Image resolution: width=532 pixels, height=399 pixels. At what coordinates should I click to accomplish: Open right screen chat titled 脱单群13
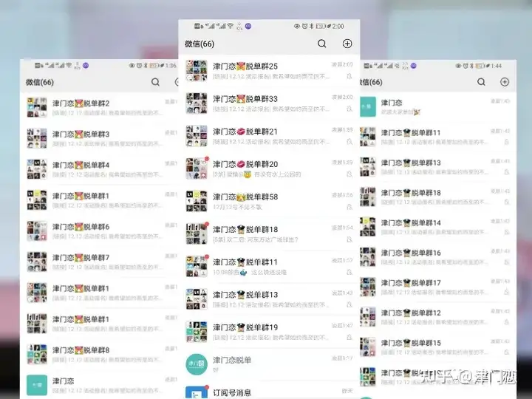coord(411,163)
